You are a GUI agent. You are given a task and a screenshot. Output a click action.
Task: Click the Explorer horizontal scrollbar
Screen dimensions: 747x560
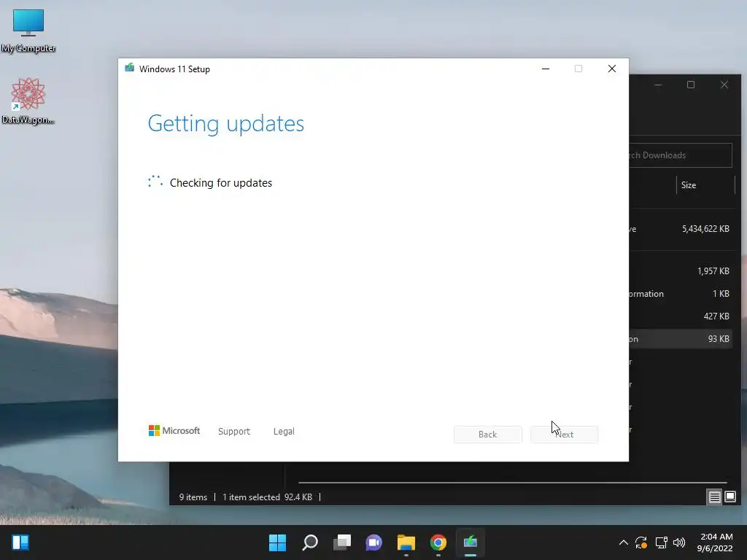point(513,483)
